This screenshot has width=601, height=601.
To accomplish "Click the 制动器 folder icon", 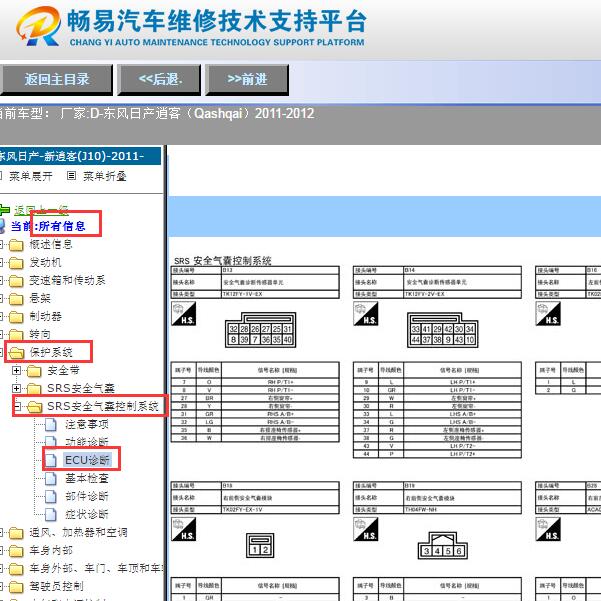I will [16, 317].
